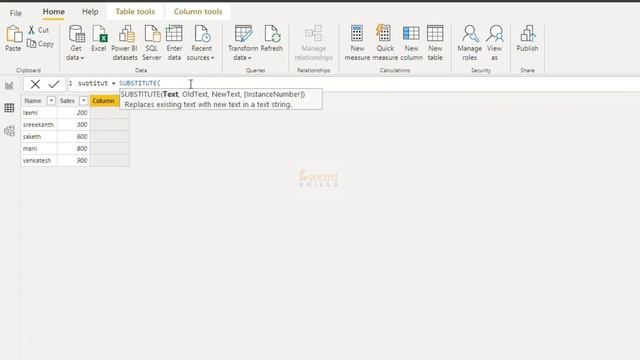Create a Quick measure
640x360 pixels.
385,42
